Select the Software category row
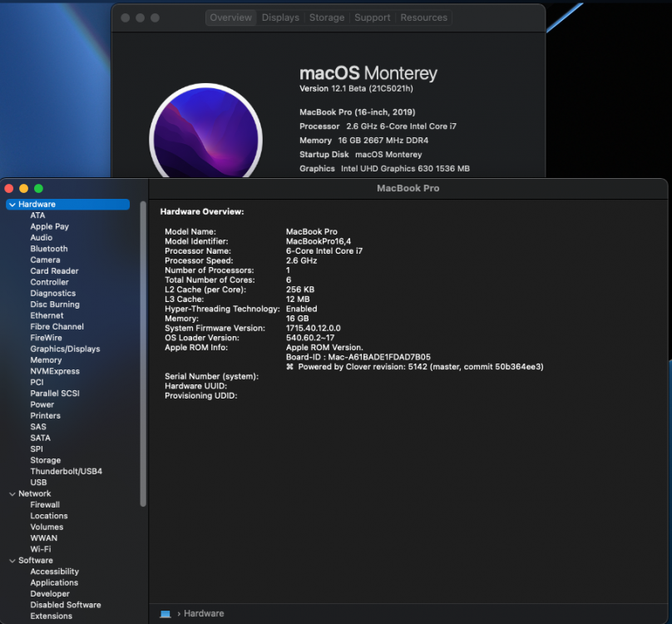 (x=36, y=561)
